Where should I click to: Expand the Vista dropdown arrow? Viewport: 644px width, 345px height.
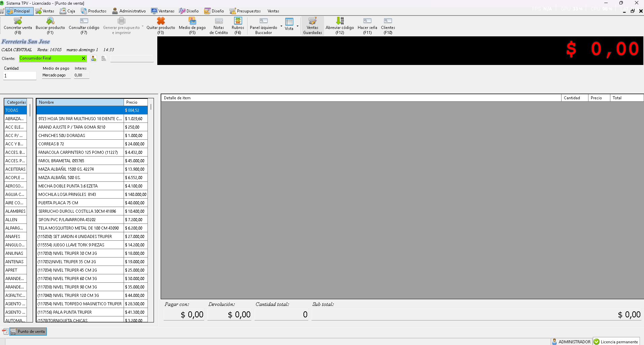click(297, 26)
